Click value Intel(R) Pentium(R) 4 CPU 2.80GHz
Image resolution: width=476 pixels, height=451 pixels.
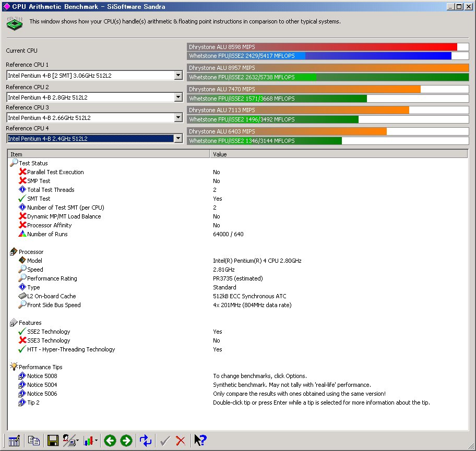click(x=257, y=261)
